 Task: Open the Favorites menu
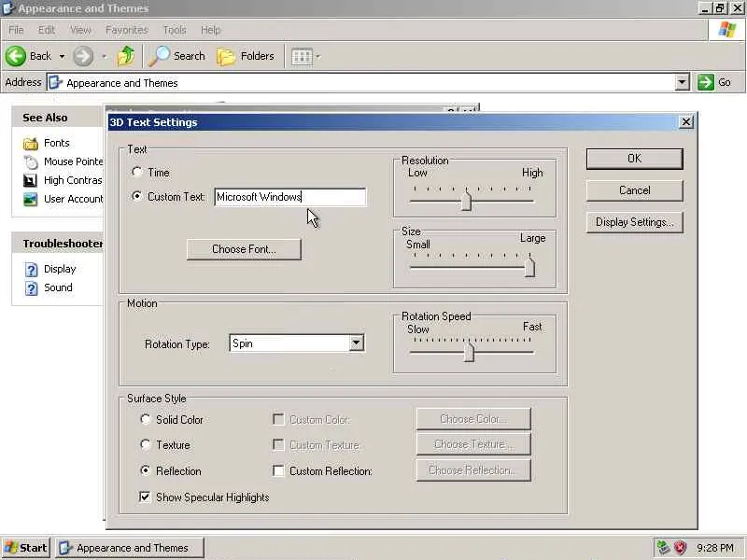tap(127, 30)
